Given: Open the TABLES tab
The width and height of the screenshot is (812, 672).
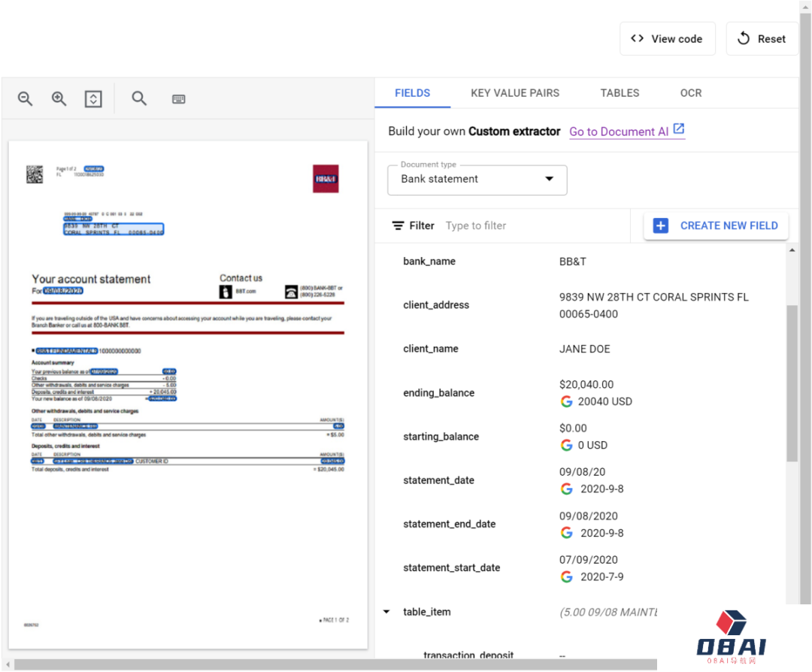Looking at the screenshot, I should click(x=620, y=93).
